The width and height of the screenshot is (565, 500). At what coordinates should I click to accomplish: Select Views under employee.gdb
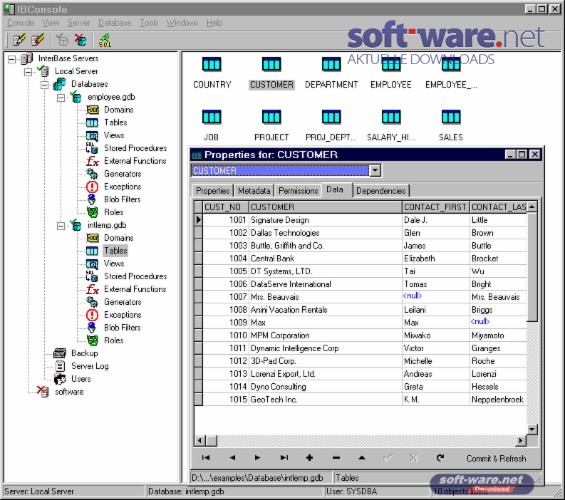click(114, 135)
